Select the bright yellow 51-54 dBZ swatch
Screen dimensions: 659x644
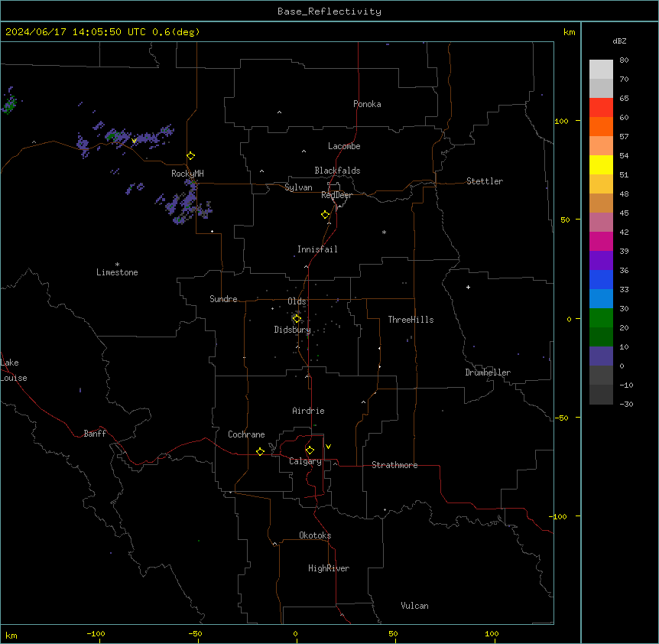point(601,164)
